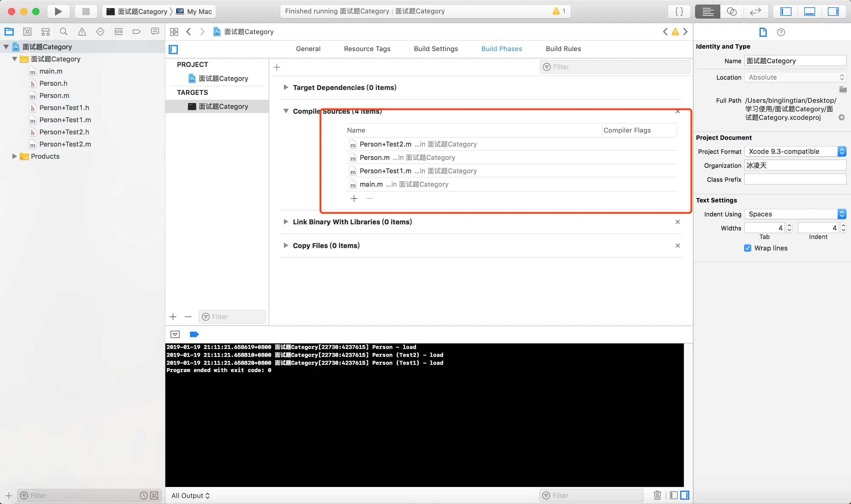851x504 pixels.
Task: Toggle the Wrap lines checkbox
Action: tap(747, 248)
